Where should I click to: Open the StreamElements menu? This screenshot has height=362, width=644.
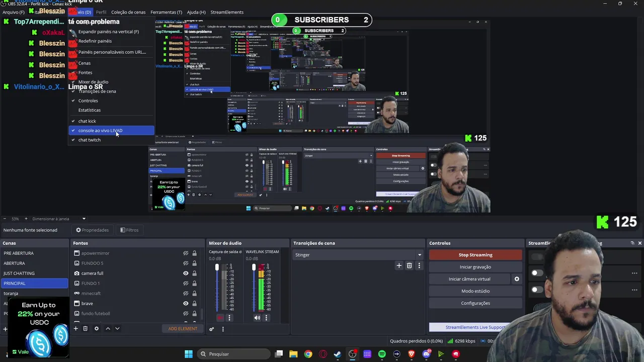(227, 12)
